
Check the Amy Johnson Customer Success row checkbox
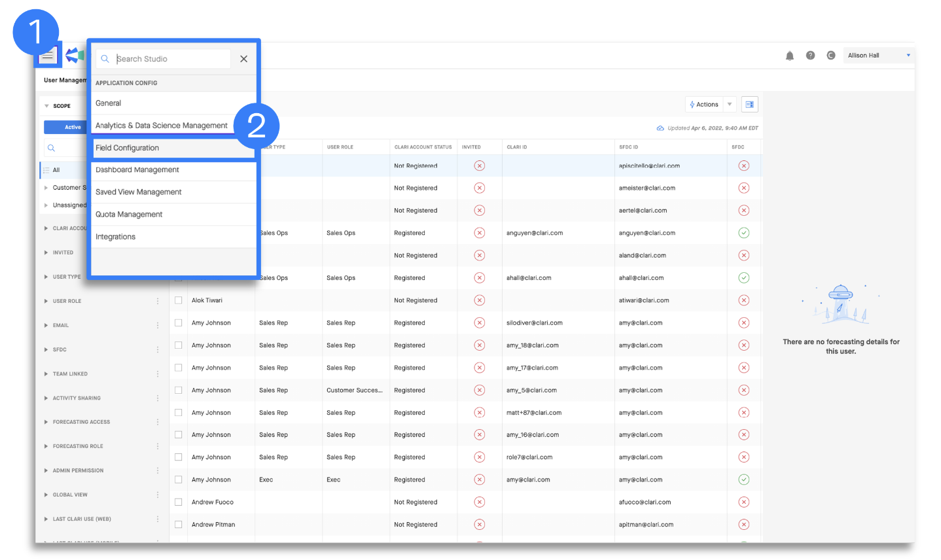[178, 390]
